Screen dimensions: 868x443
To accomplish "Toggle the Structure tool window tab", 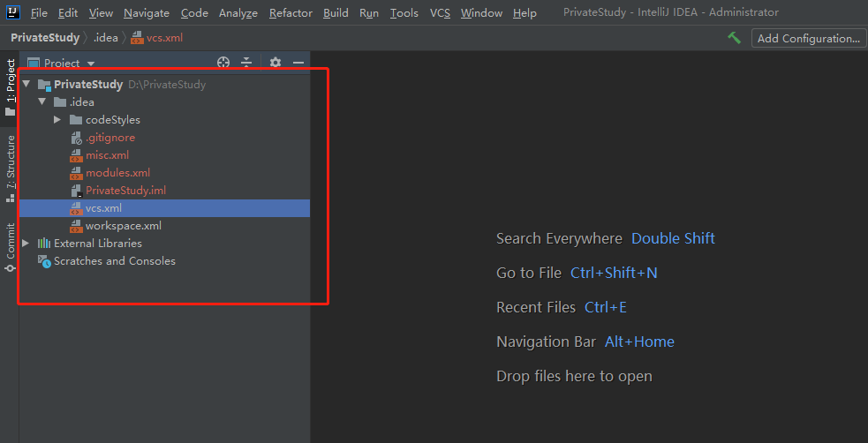I will click(x=11, y=168).
